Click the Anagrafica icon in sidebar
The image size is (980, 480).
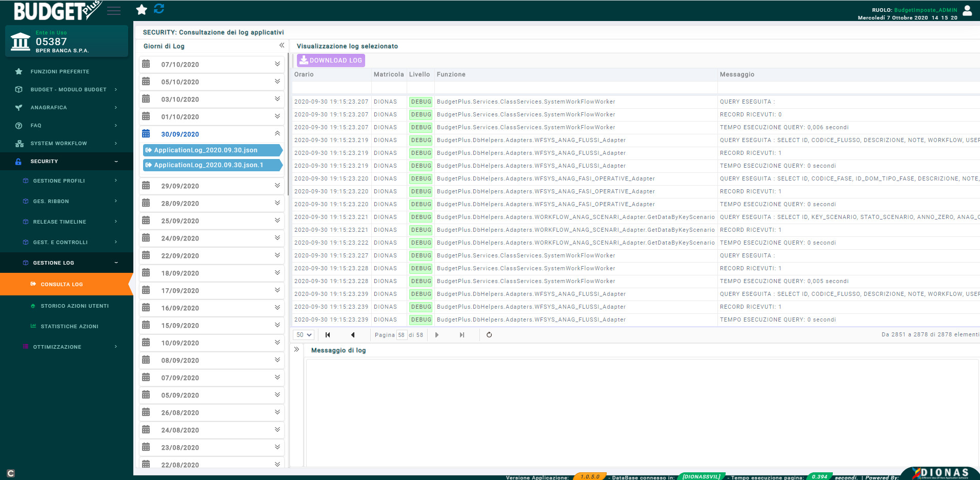click(x=19, y=108)
